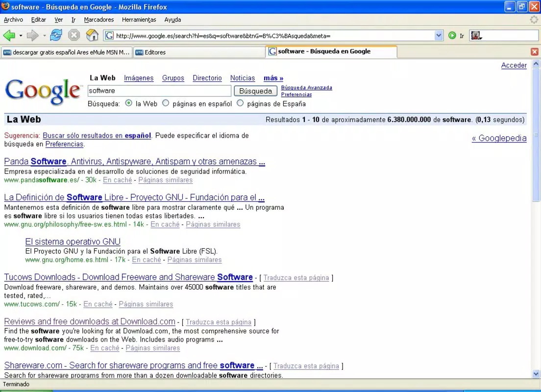Screen dimensions: 541x392
Task: Click 'En caché' for www.tucows.com result
Action: coord(98,304)
